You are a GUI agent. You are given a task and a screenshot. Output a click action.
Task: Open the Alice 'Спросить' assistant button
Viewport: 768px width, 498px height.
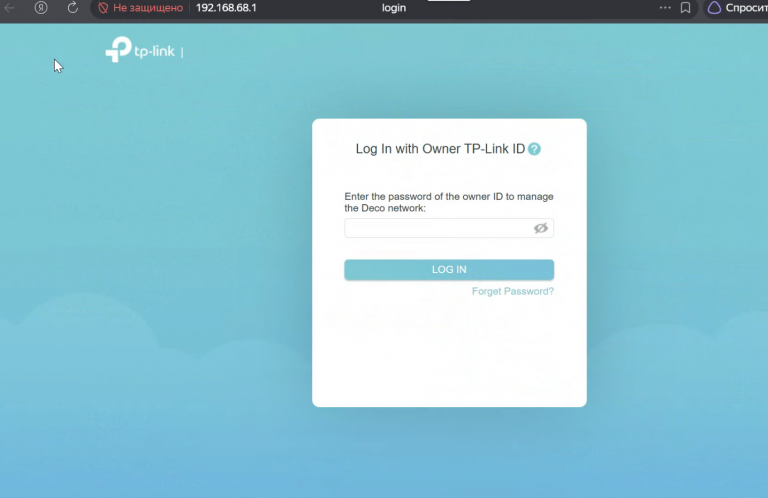point(737,8)
